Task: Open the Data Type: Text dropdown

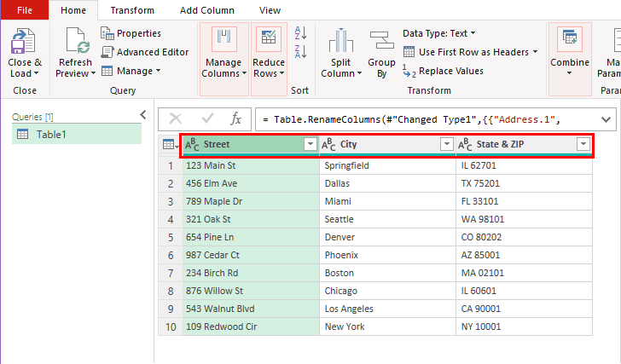Action: pos(438,33)
